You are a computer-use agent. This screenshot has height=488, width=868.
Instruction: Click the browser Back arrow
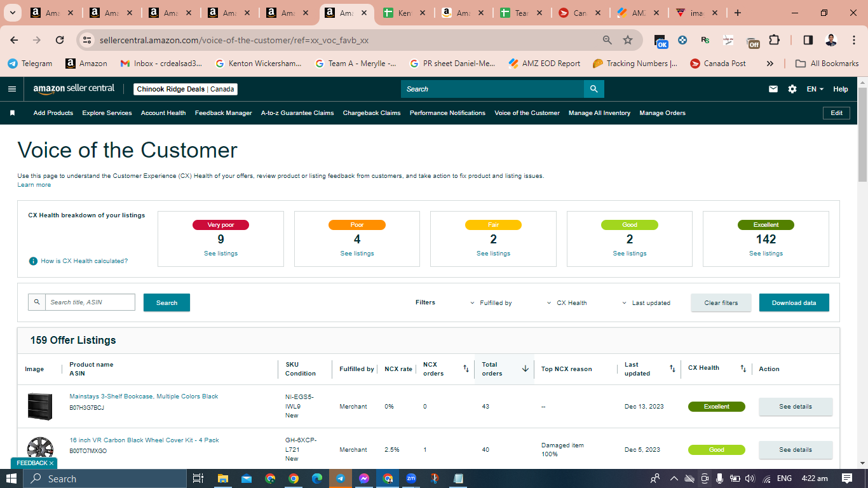(14, 40)
